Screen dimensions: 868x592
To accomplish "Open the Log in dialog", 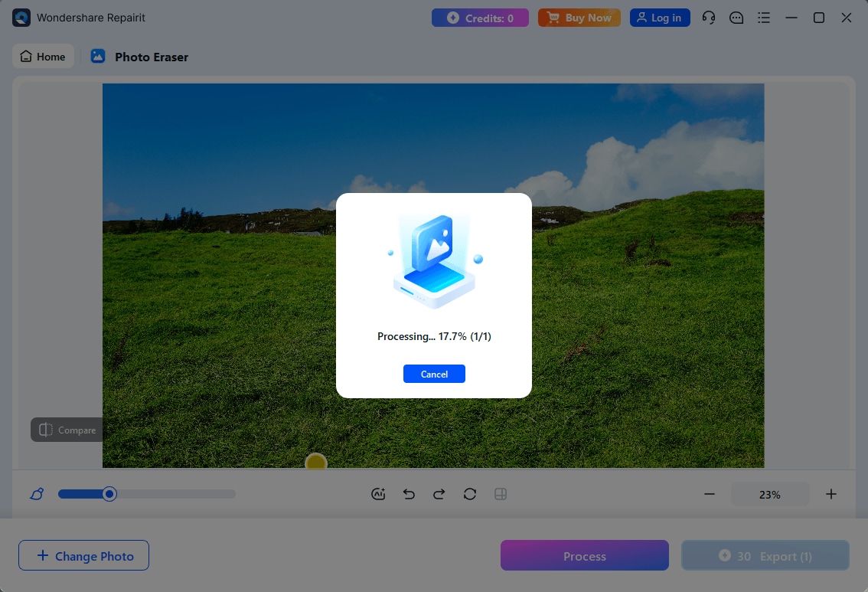I will click(659, 17).
